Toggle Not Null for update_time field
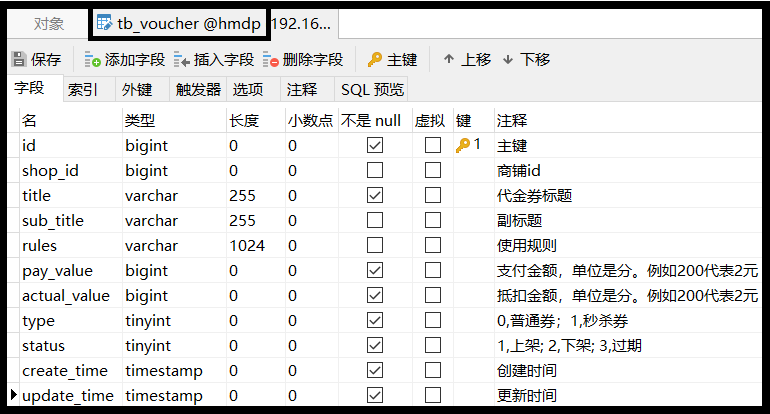770x414 pixels. [x=375, y=395]
